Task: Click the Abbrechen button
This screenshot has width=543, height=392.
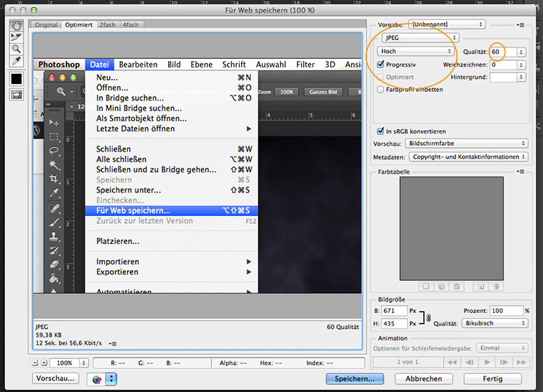Action: coord(424,378)
